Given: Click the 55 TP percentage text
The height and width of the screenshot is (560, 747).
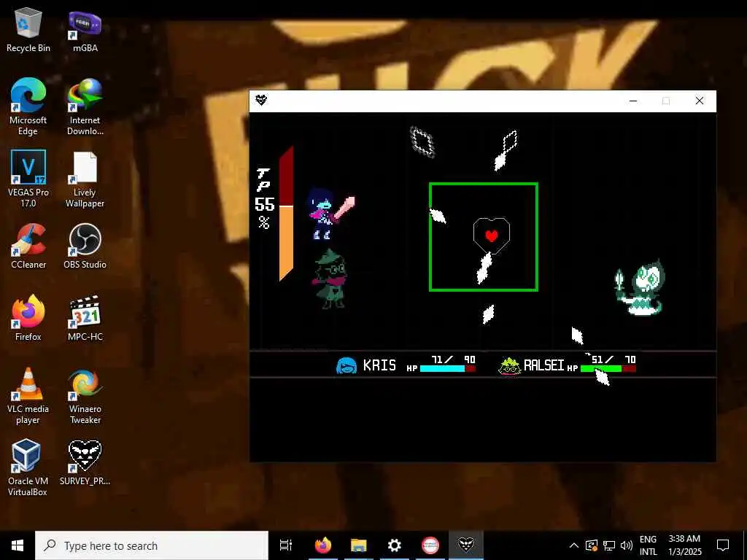Looking at the screenshot, I should pyautogui.click(x=264, y=205).
